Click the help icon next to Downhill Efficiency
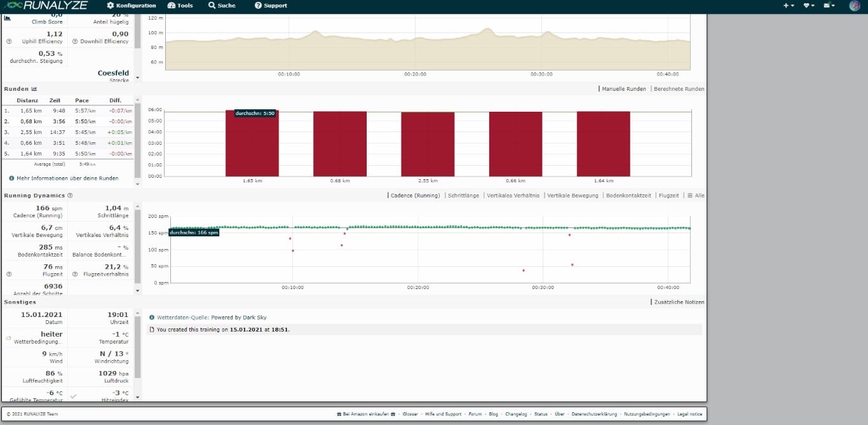 click(x=75, y=42)
